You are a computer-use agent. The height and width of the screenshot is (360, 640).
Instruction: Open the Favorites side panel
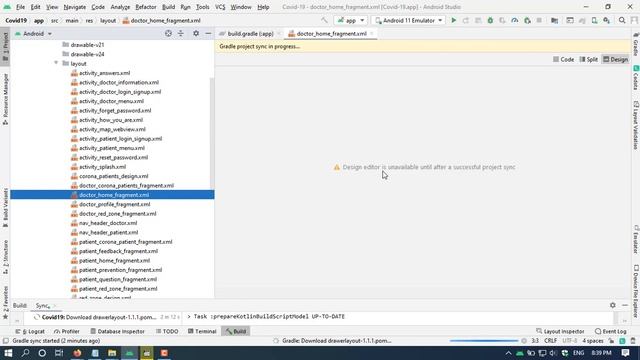(5, 302)
